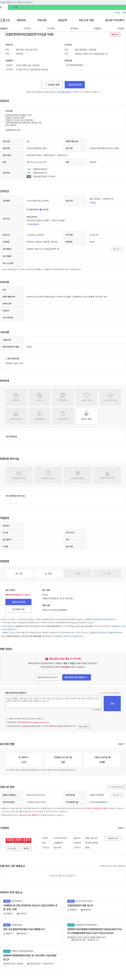Click the 장애인용 화장실 icon

[78, 475]
